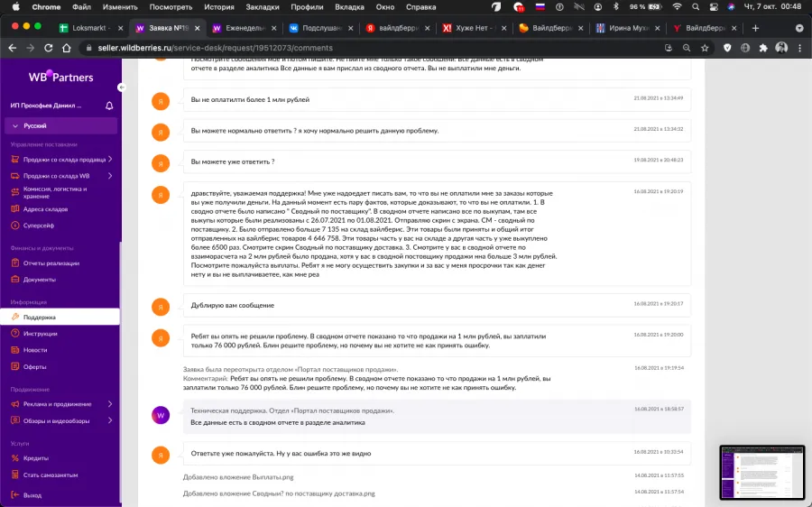Open Оферты icon in sidebar
This screenshot has height=507, width=812.
15,366
